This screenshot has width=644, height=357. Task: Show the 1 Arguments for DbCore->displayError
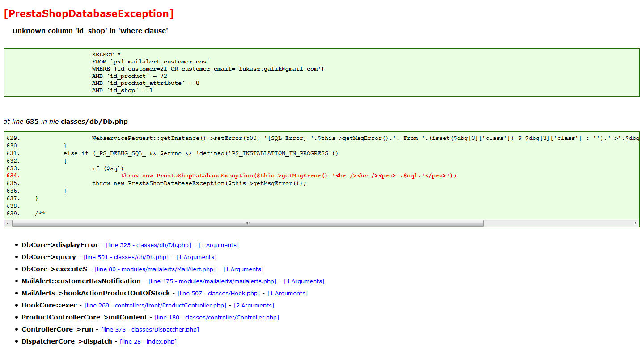point(219,245)
